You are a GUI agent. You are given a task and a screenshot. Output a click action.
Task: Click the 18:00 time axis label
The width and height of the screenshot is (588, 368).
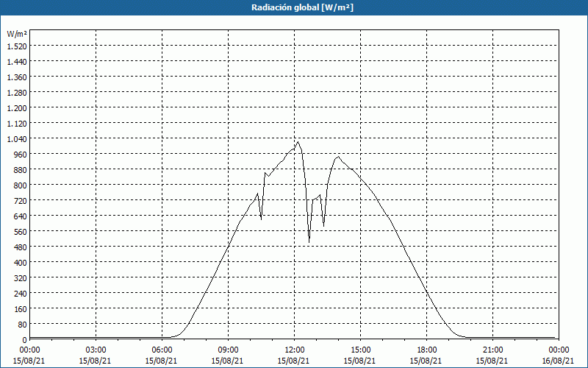[x=427, y=350]
